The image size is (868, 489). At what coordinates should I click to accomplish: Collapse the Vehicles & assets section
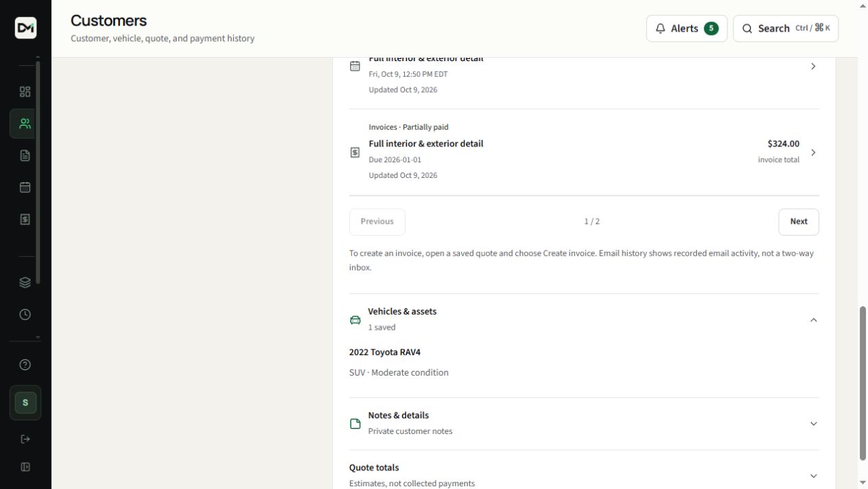point(813,320)
